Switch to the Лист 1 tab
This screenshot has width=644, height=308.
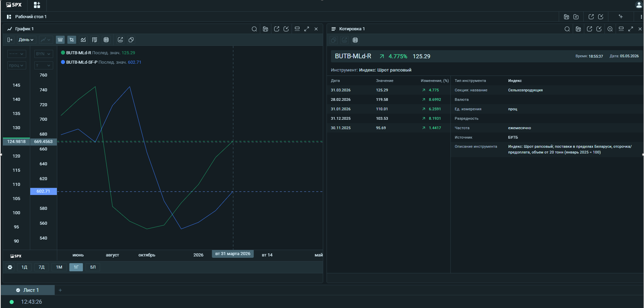(x=28, y=290)
